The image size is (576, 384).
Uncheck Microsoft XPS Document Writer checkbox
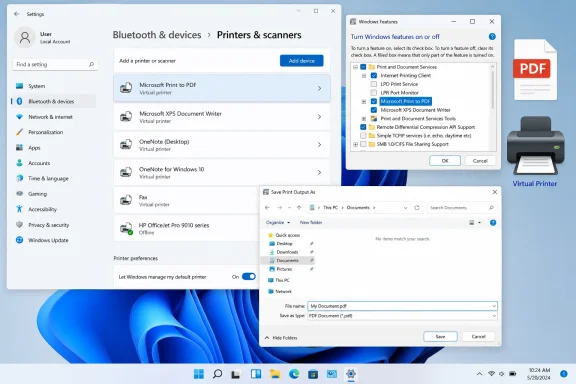[x=374, y=110]
